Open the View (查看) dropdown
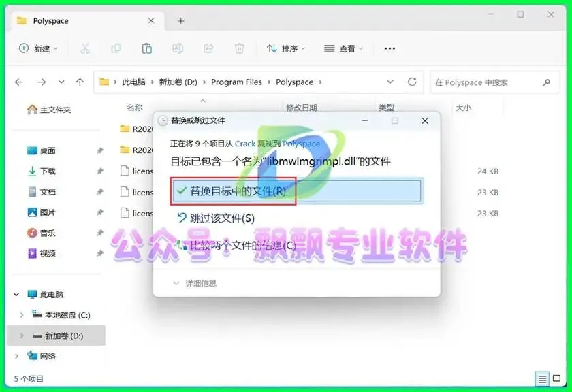Image resolution: width=572 pixels, height=392 pixels. click(343, 48)
